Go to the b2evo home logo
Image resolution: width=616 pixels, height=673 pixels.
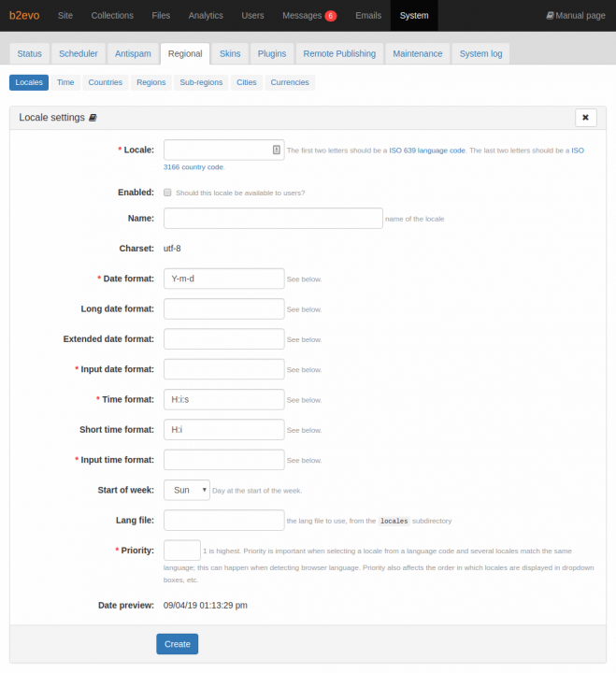coord(24,16)
